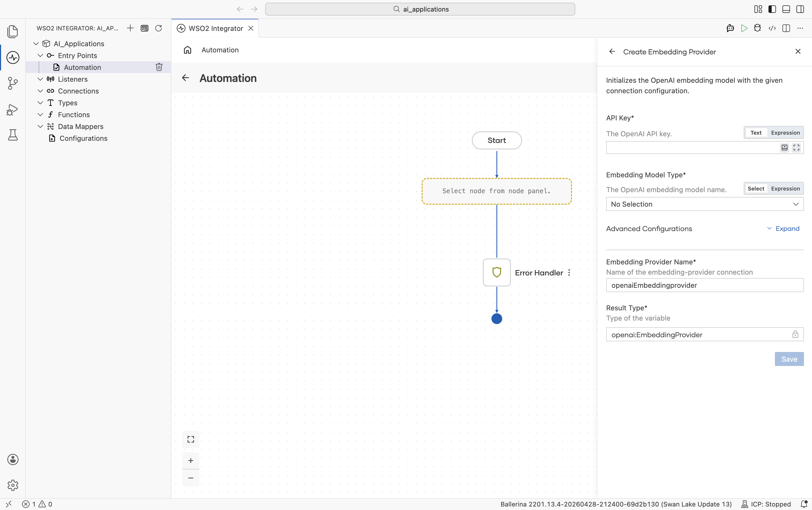Zoom in on the diagram
This screenshot has height=510, width=812.
click(191, 460)
